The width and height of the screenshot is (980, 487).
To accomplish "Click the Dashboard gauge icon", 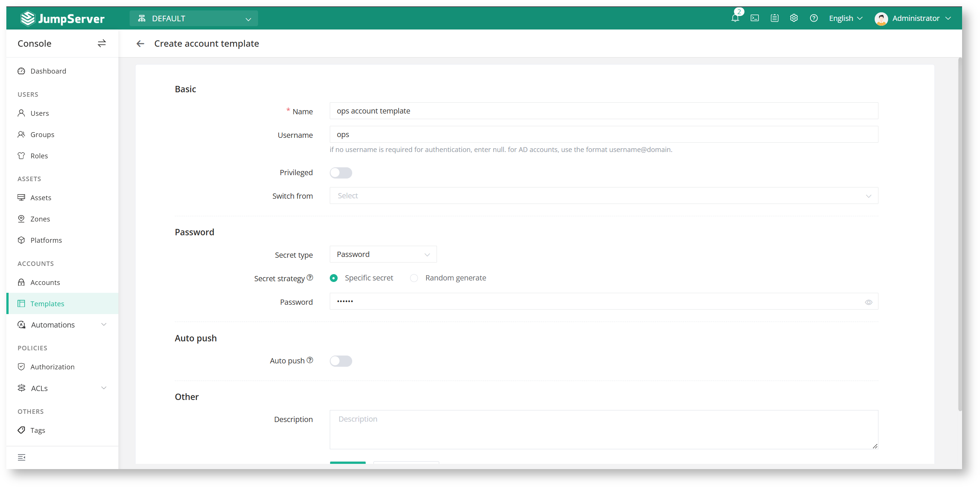I will [x=21, y=71].
